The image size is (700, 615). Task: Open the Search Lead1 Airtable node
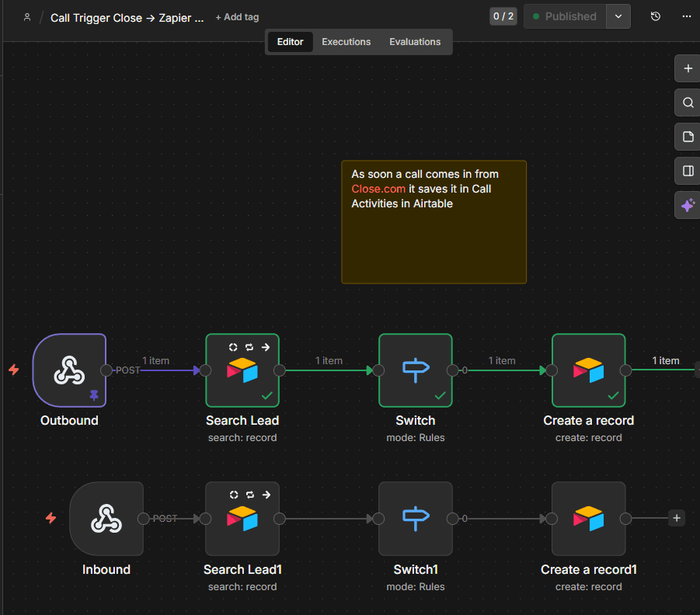242,519
